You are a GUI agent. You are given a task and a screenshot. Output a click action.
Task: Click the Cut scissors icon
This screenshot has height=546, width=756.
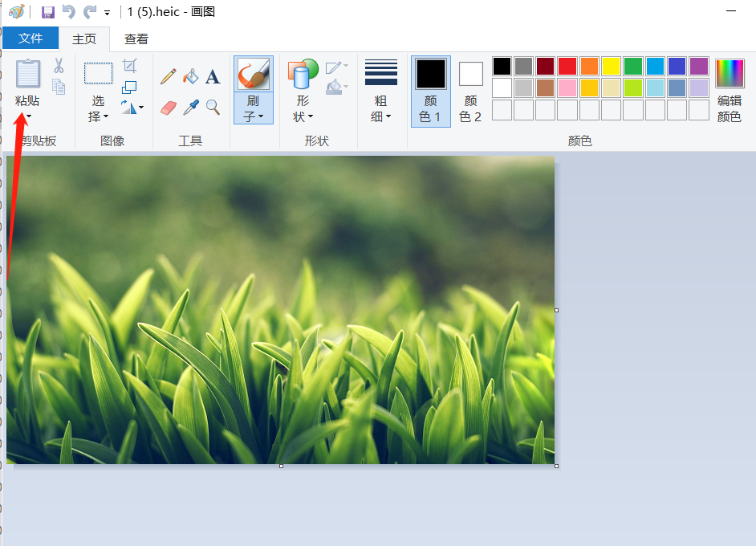pos(59,66)
